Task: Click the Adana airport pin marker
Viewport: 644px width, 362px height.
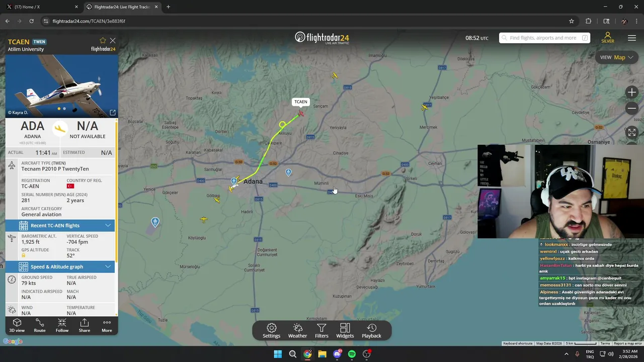Action: (234, 181)
